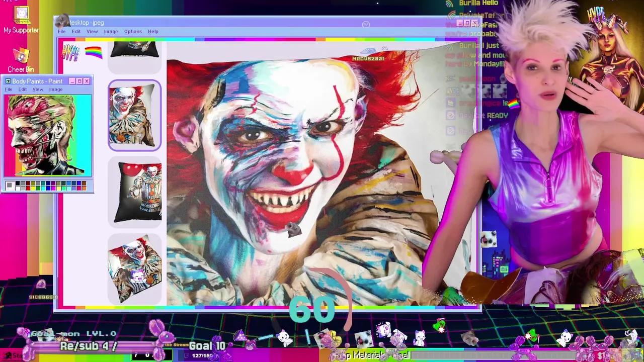644x362 pixels.
Task: Open File menu in jpeg window
Action: (61, 32)
